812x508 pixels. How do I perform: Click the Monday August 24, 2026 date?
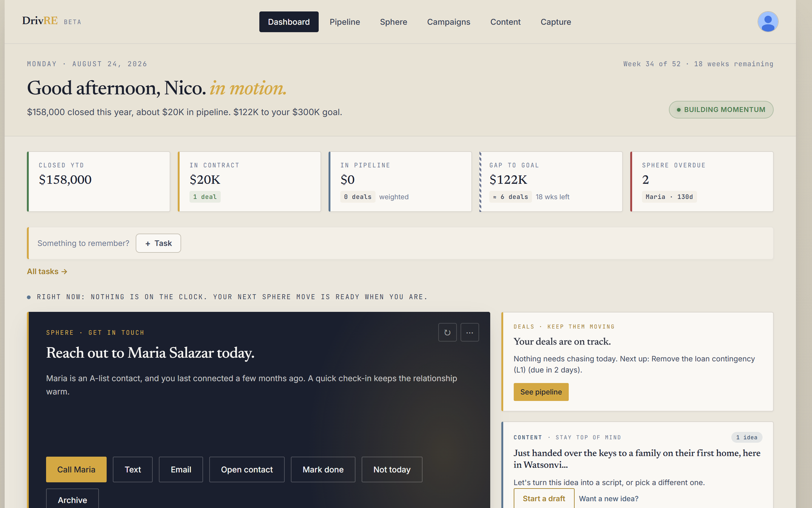[x=87, y=64]
